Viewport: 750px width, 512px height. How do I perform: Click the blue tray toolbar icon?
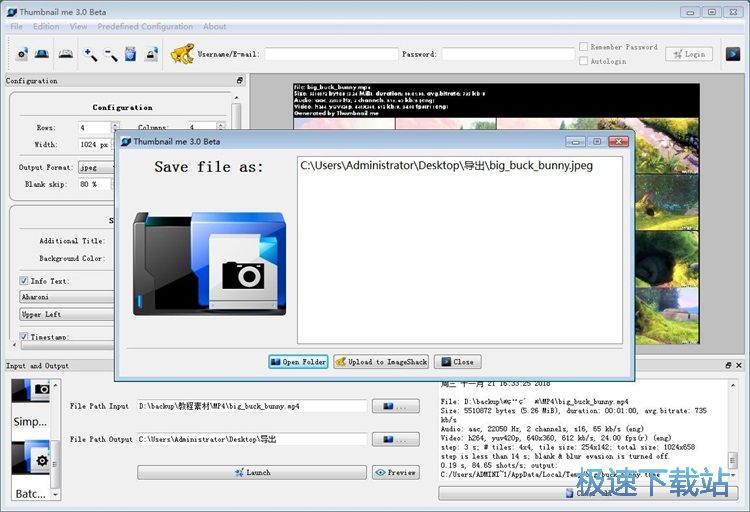42,54
